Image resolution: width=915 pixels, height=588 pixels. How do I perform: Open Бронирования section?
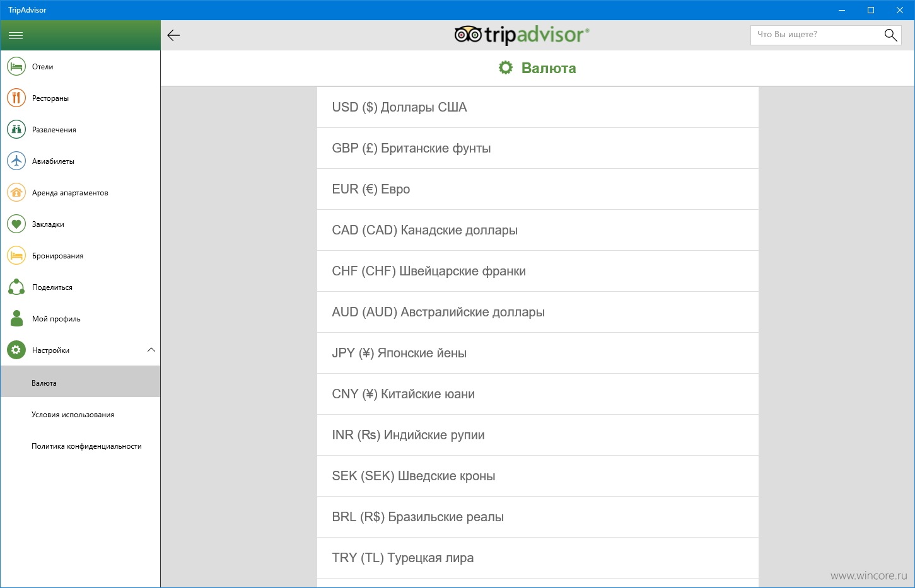(x=80, y=255)
